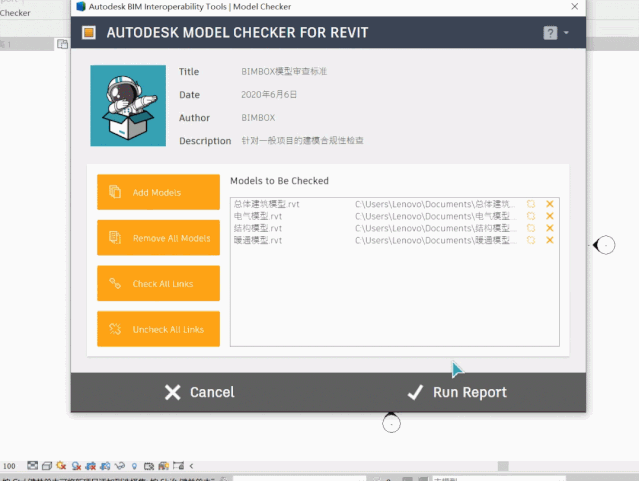Click the view tab icon behind dialog's left edge

tap(62, 44)
